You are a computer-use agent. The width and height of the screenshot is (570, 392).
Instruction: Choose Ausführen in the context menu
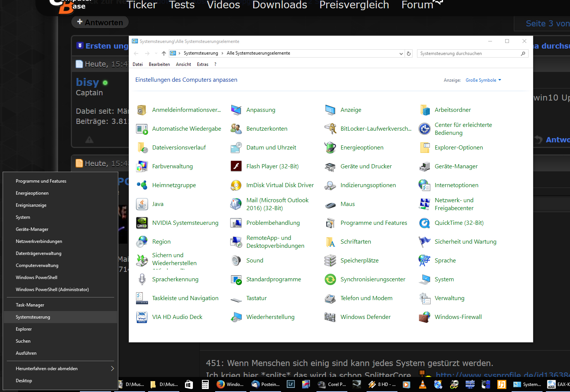pyautogui.click(x=60, y=353)
